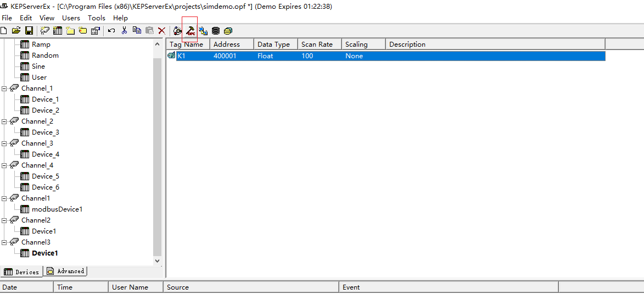Screen dimensions: 644x294
Task: Click the yellow stacked disks toolbar icon
Action: point(228,30)
